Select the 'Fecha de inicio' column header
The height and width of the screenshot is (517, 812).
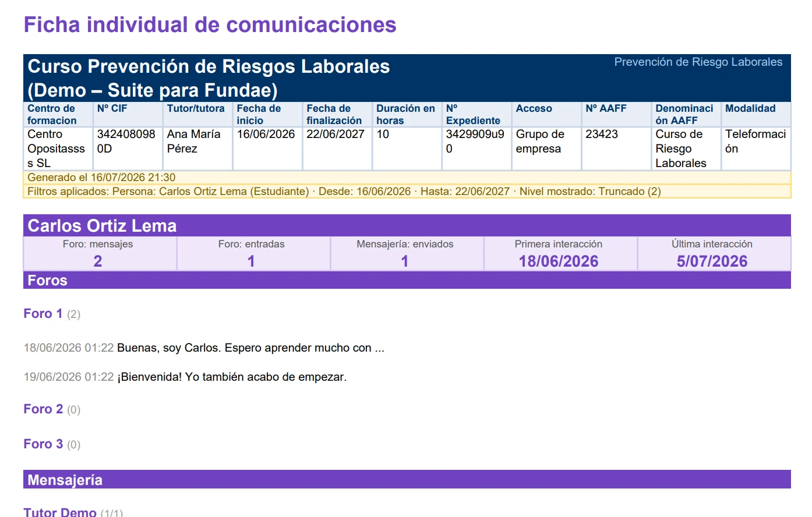coord(268,114)
